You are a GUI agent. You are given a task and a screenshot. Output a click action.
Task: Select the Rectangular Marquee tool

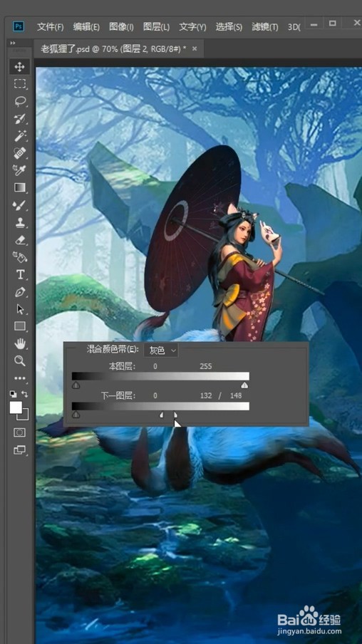click(20, 84)
